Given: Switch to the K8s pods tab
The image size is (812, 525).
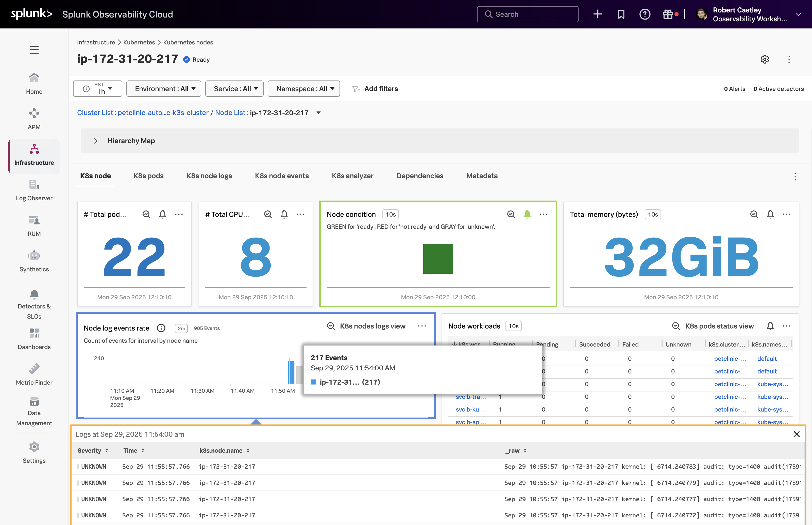Looking at the screenshot, I should tap(148, 176).
